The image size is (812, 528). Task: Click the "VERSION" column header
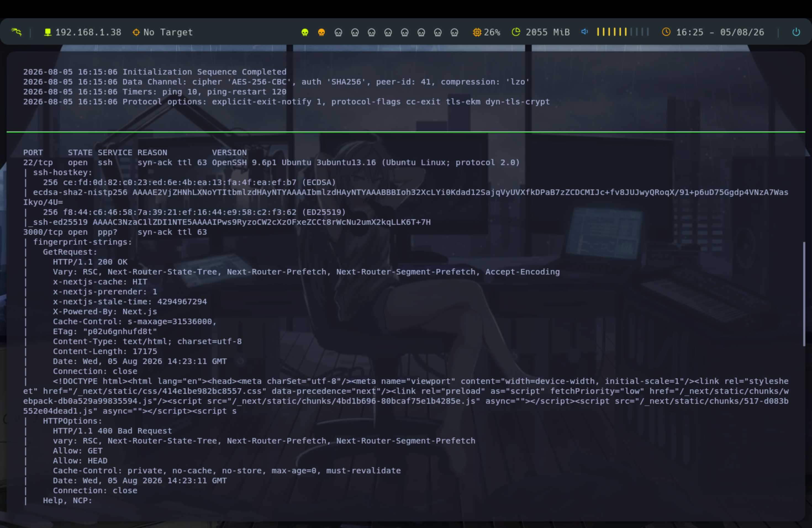tap(229, 152)
